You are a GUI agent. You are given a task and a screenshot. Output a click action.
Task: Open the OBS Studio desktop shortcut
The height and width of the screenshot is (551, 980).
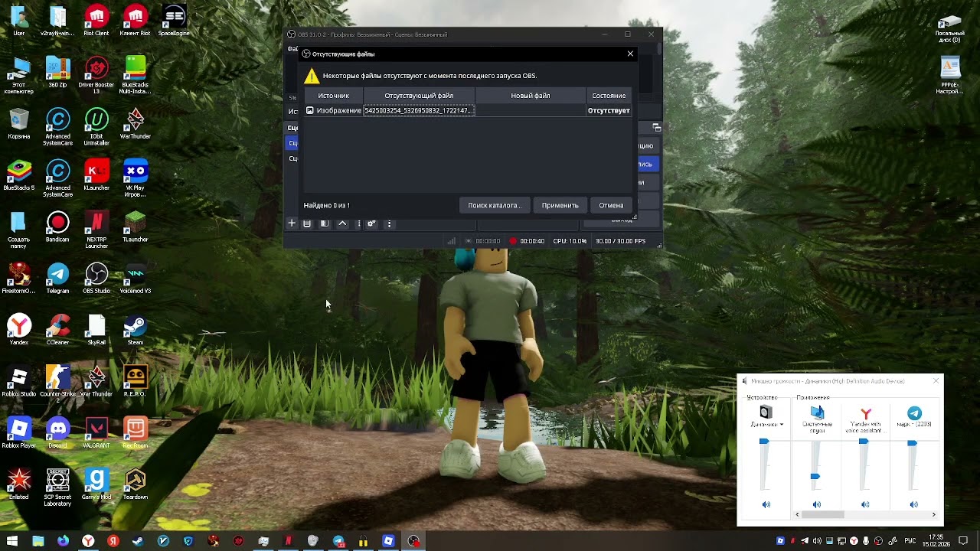(96, 279)
